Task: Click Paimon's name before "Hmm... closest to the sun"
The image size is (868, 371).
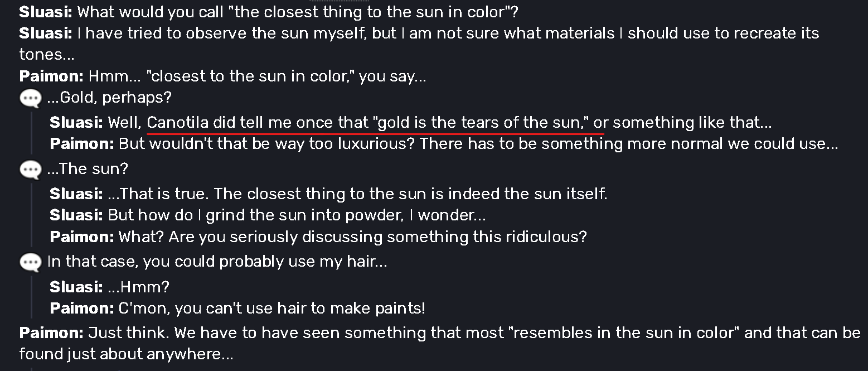Action: [51, 76]
